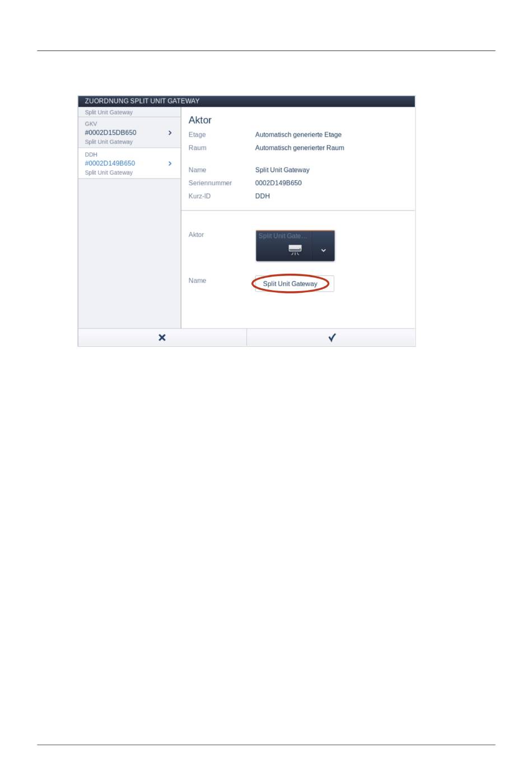This screenshot has height=767, width=532.
Task: Click the Kurz-ID value DDH
Action: pos(262,196)
